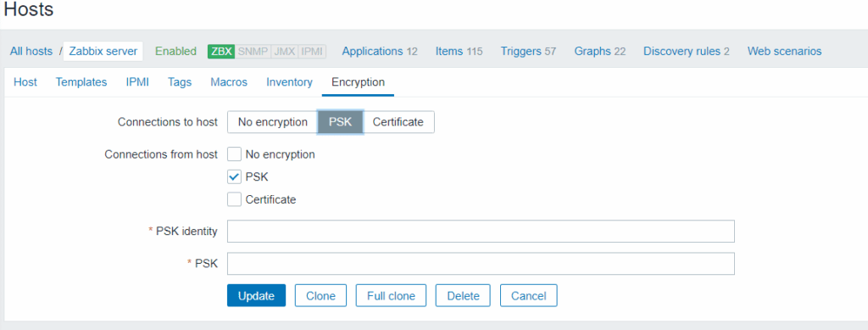Image resolution: width=868 pixels, height=330 pixels.
Task: Open the Discovery rules link
Action: (686, 52)
